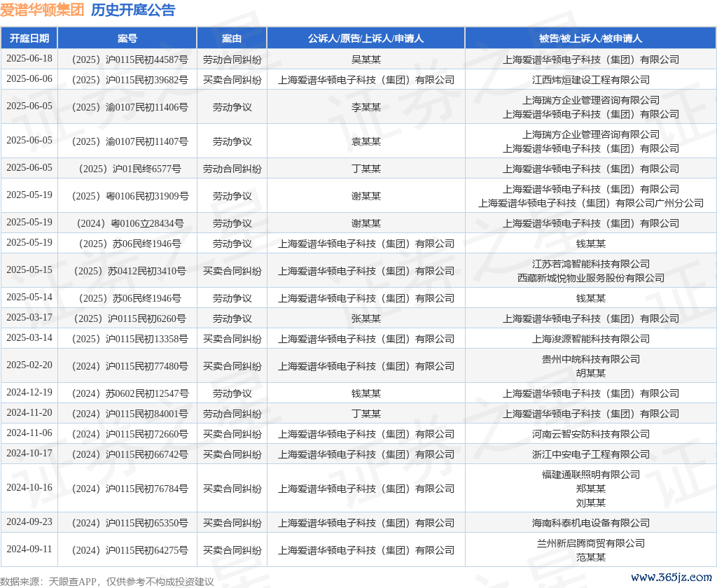Select the date 2024-11-06
717x588 pixels.
[29, 433]
